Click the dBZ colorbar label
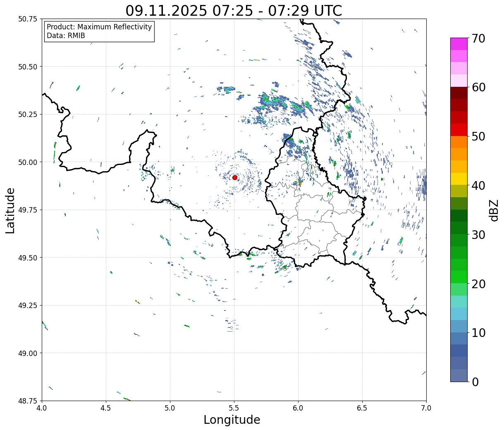 494,210
